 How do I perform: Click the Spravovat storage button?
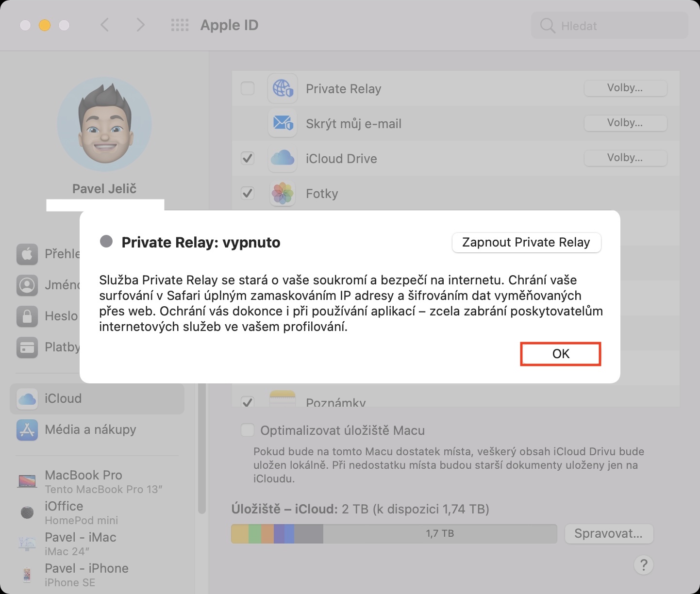pos(609,534)
